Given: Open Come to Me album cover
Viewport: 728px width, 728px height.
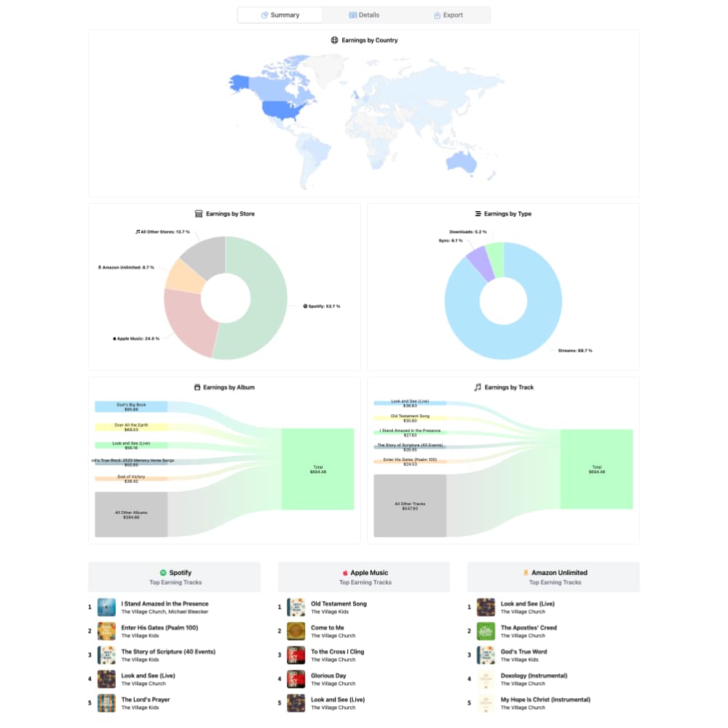Looking at the screenshot, I should 296,631.
